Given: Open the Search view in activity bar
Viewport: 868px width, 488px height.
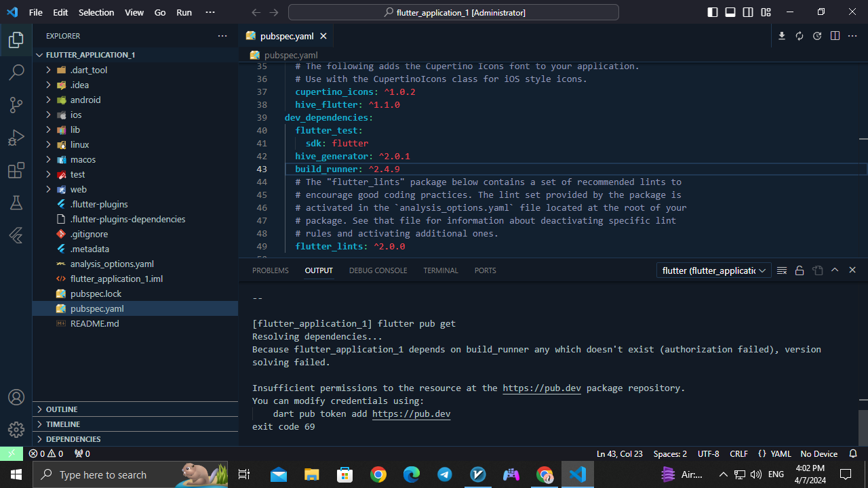Looking at the screenshot, I should [x=16, y=72].
